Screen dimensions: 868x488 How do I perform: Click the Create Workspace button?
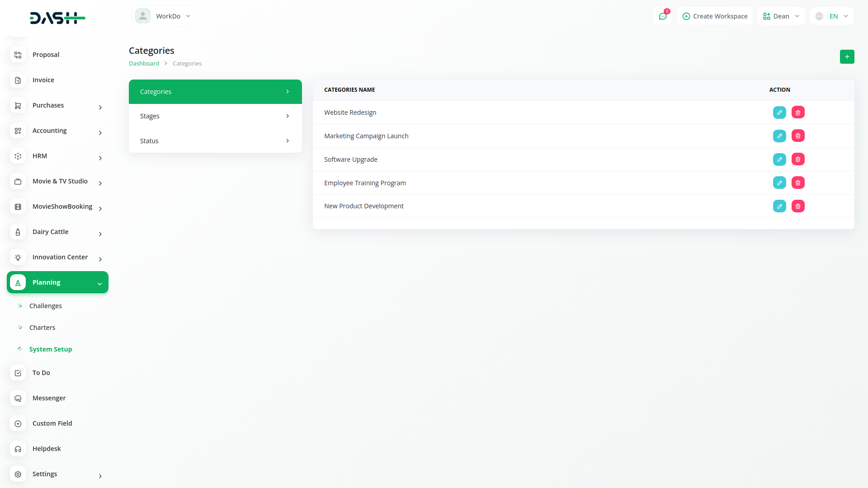coord(715,16)
